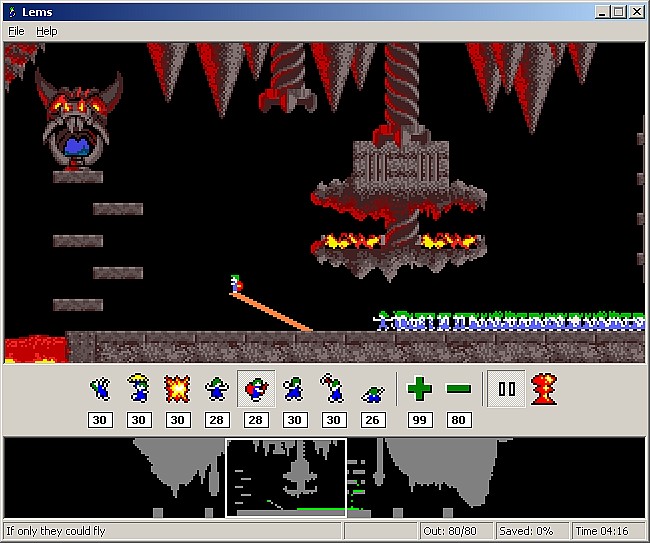The height and width of the screenshot is (543, 650).
Task: Increase release rate with green plus
Action: 420,388
